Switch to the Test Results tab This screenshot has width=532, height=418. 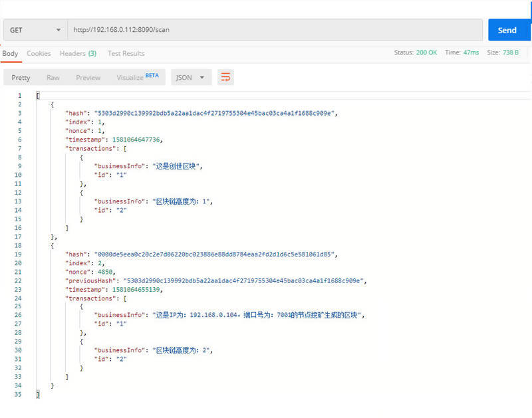(126, 53)
